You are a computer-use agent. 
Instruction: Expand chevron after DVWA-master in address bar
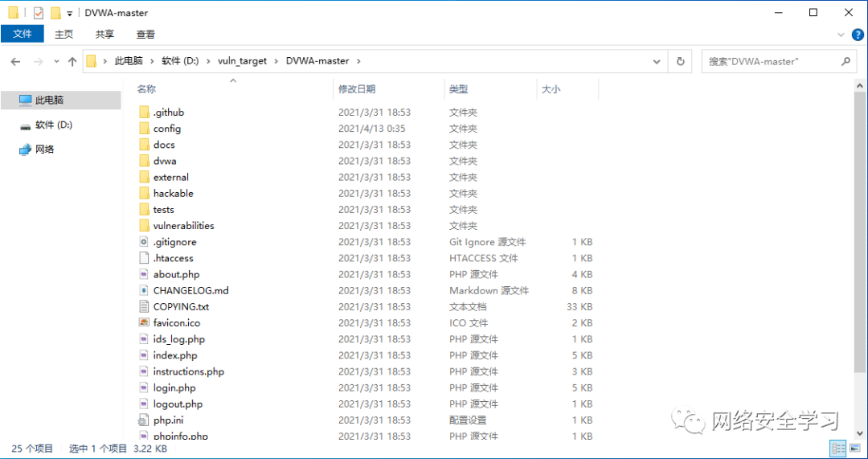point(358,61)
